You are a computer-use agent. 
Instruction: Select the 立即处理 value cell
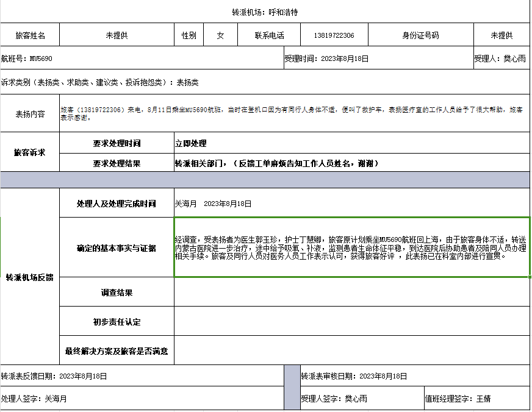click(x=351, y=143)
